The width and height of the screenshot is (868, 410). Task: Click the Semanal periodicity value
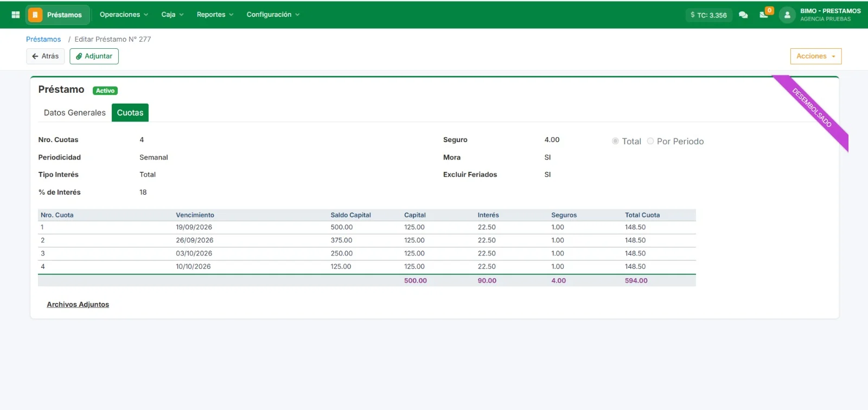[x=154, y=157]
